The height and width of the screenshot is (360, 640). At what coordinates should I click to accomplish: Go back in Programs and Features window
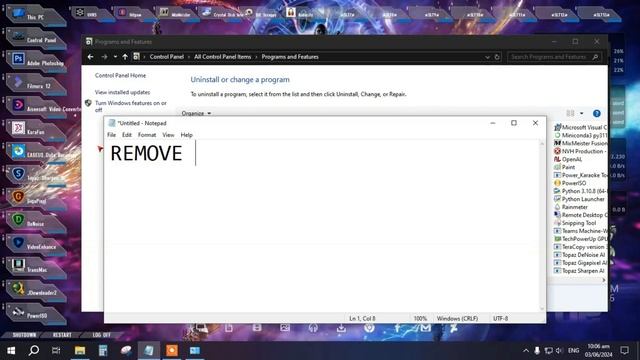pos(91,57)
